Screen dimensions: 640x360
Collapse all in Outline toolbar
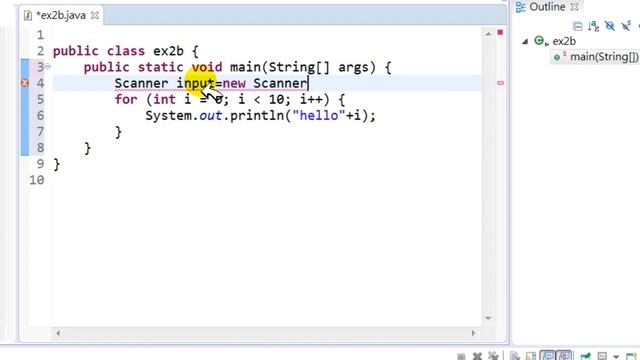578,27
